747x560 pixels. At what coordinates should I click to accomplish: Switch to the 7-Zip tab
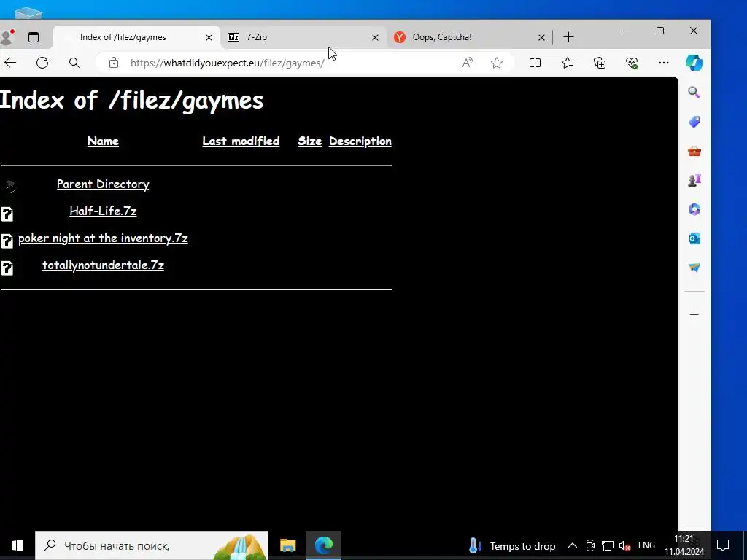click(303, 37)
